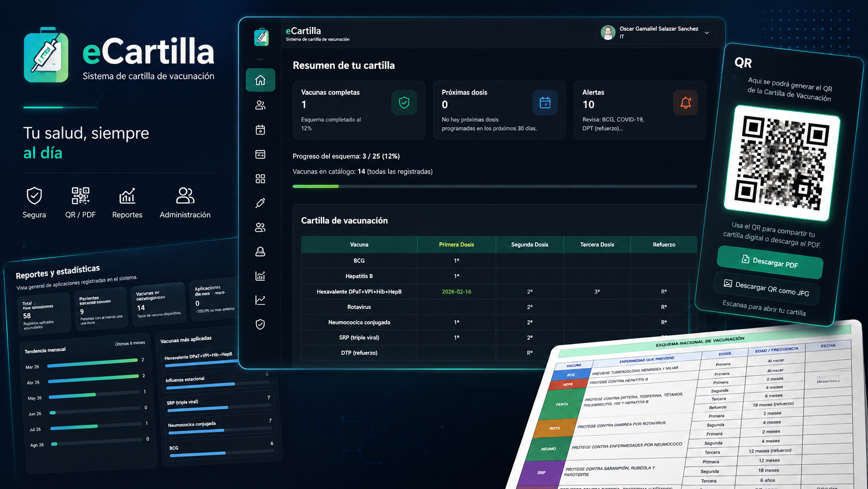Click the user avatar photo in header
The height and width of the screenshot is (489, 868).
pos(608,33)
